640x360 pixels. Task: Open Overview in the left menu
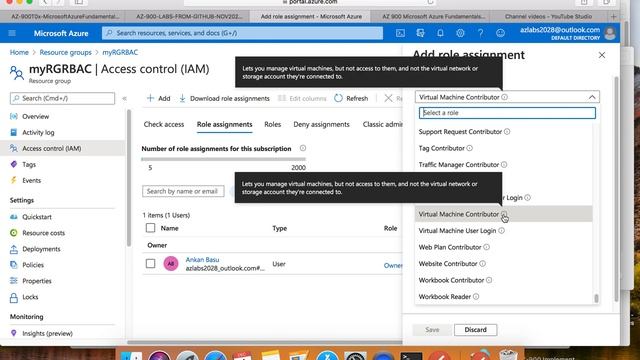(x=36, y=116)
